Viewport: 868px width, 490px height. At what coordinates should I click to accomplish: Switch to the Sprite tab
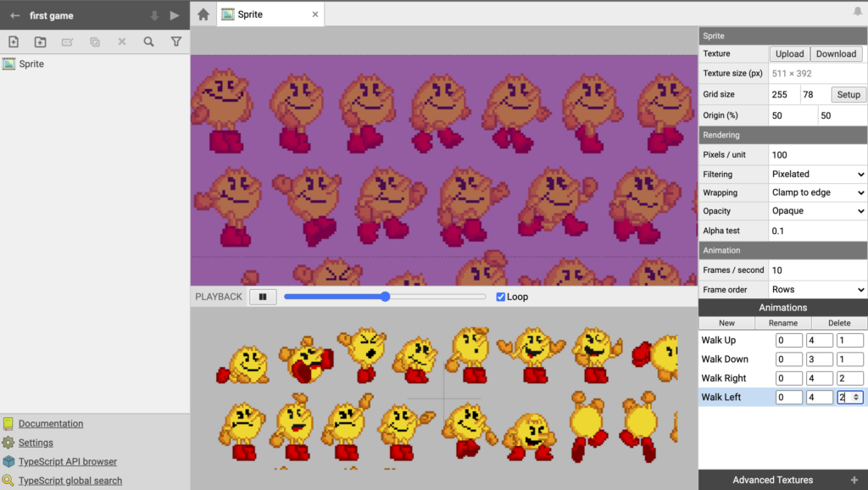pyautogui.click(x=271, y=14)
